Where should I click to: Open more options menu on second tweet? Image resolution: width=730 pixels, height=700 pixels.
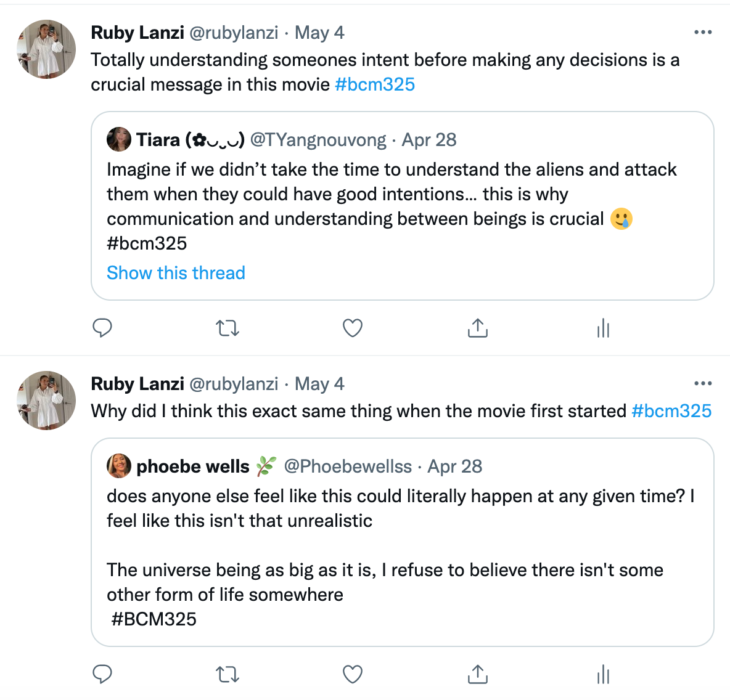[x=703, y=384]
